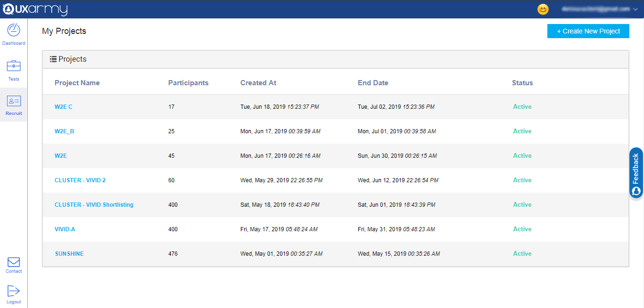This screenshot has width=644, height=308.
Task: Open the W2E C project
Action: (64, 107)
